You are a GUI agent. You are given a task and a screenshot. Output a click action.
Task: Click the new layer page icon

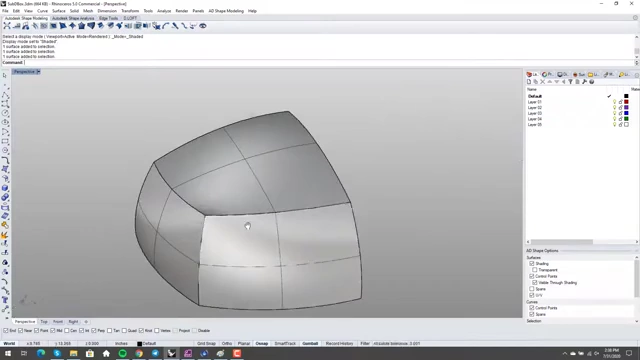529,82
